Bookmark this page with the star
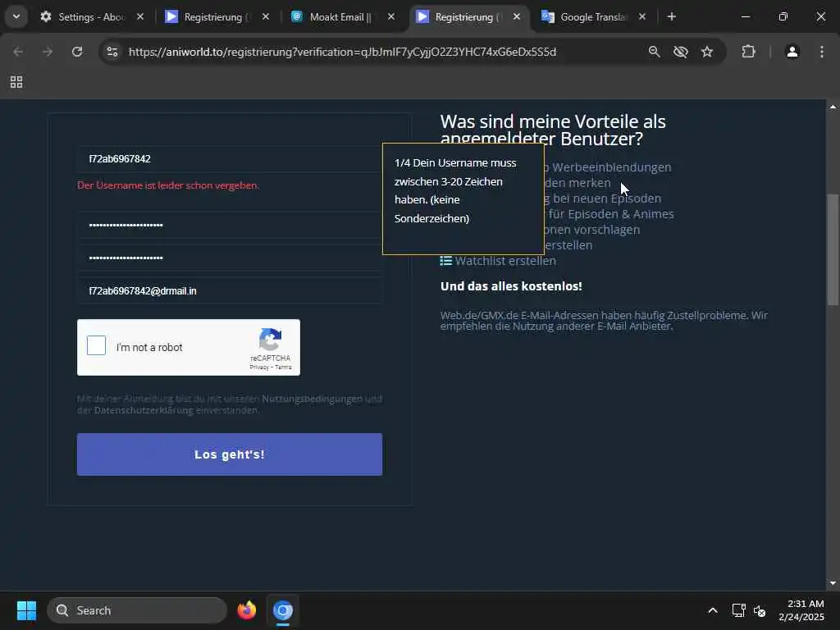 click(707, 52)
